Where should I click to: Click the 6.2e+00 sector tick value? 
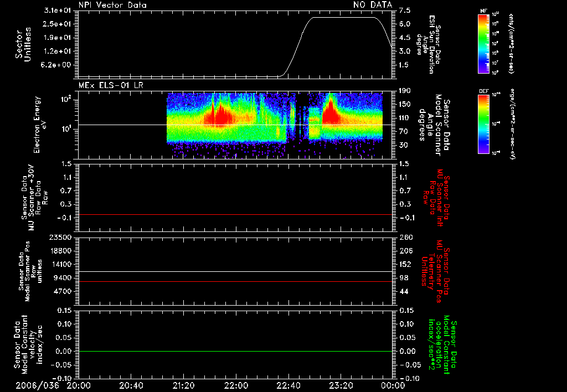(x=57, y=65)
